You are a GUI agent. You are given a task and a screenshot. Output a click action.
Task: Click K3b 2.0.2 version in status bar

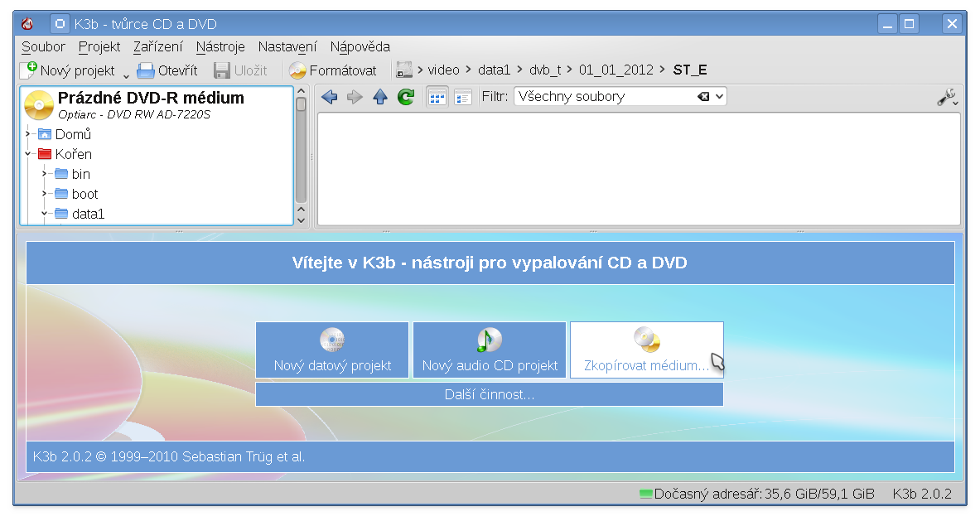pos(922,494)
